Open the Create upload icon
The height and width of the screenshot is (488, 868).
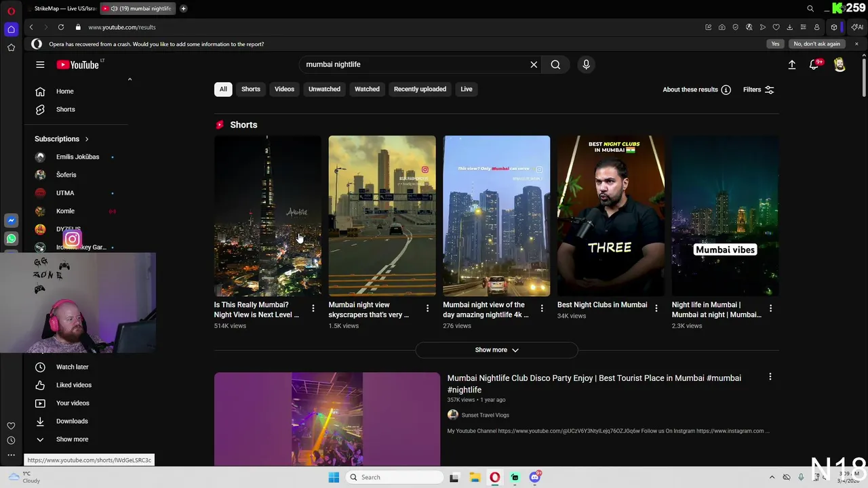click(791, 64)
